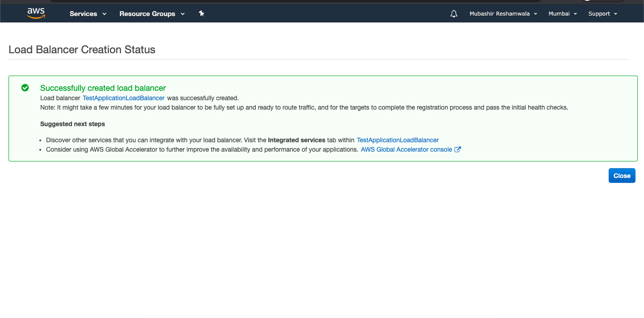Open TestApplicationLoadBalancer link after Integrated services tab

point(398,140)
